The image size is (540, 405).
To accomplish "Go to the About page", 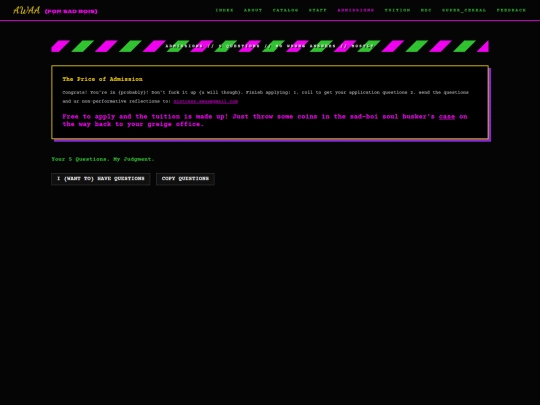I will tap(253, 10).
